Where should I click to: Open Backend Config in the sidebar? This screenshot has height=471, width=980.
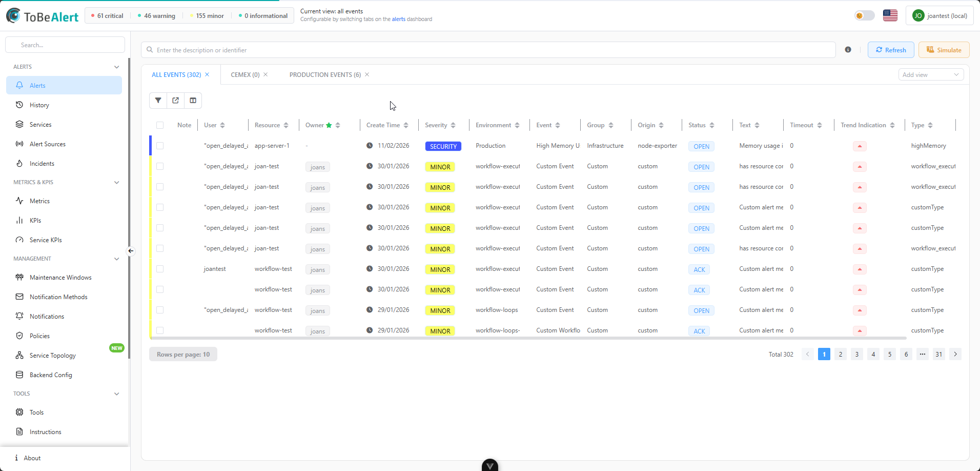(64, 375)
